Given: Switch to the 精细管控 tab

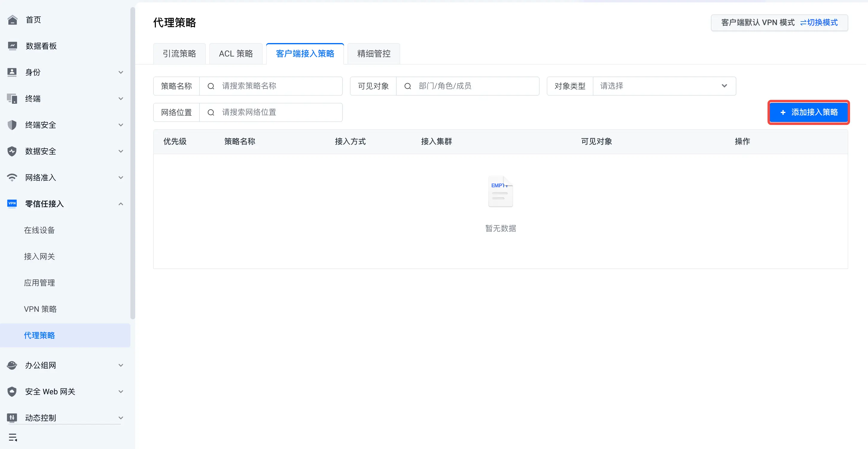Looking at the screenshot, I should [x=374, y=54].
